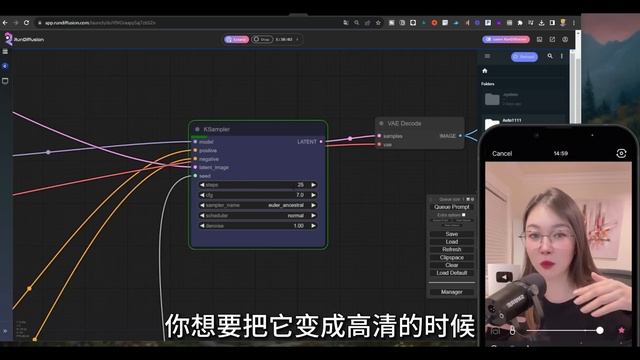The image size is (640, 360).
Task: Open the browser downloads icon
Action: [x=541, y=23]
